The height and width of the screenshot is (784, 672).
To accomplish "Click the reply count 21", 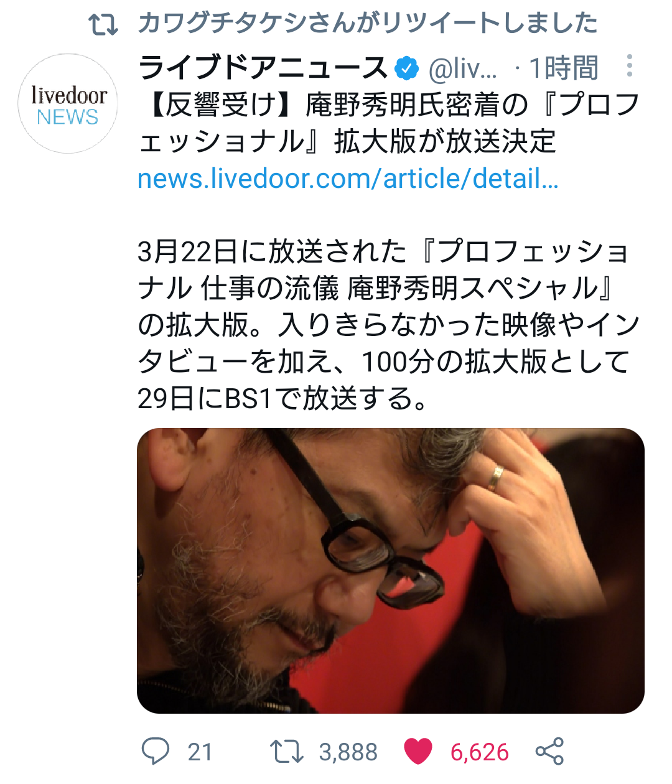I will click(200, 752).
